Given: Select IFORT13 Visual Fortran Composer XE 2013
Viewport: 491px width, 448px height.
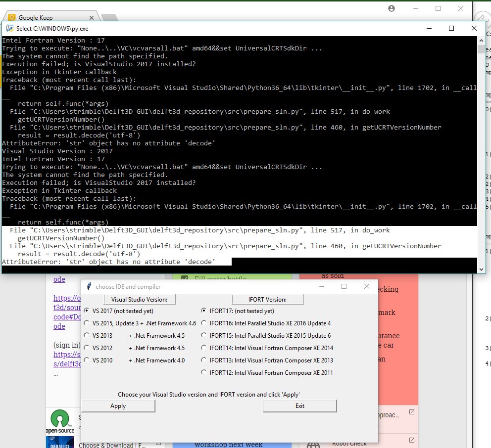Looking at the screenshot, I should (x=204, y=360).
